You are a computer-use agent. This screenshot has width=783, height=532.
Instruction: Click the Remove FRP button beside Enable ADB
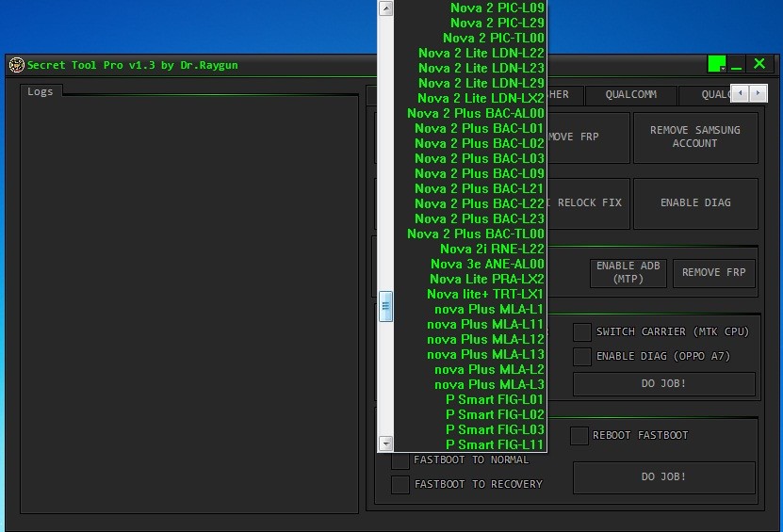714,272
